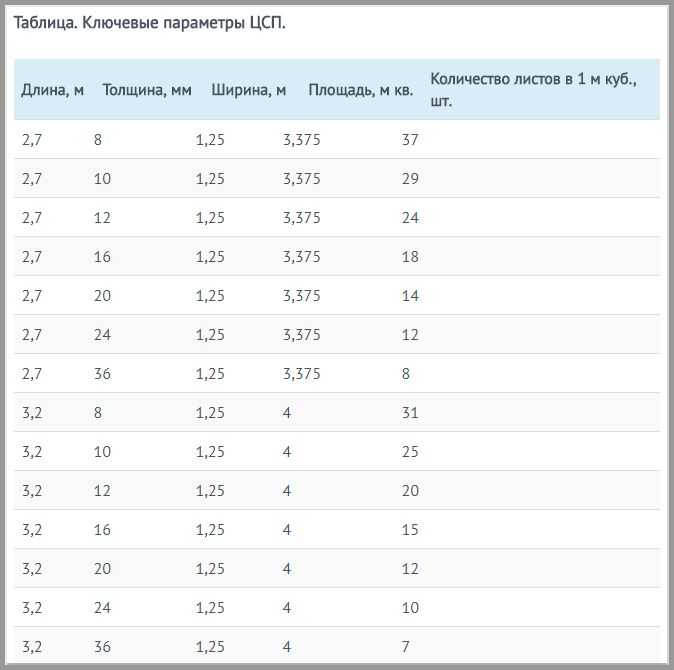Click the sheet count cell showing 10

click(x=410, y=608)
